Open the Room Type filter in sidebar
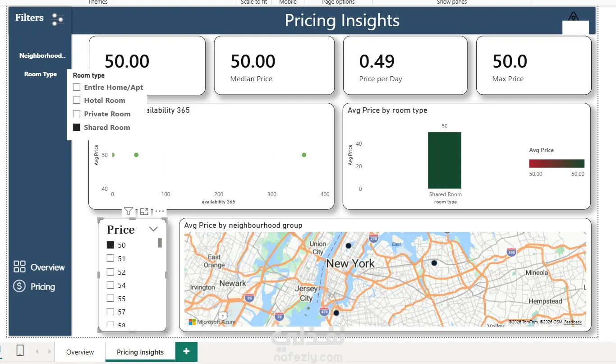The width and height of the screenshot is (616, 364). (41, 74)
